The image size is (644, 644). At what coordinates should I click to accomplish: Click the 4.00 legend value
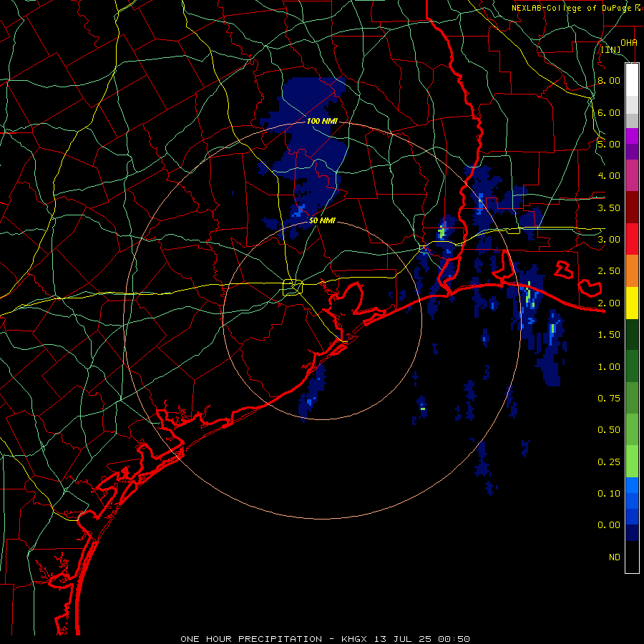click(x=609, y=176)
